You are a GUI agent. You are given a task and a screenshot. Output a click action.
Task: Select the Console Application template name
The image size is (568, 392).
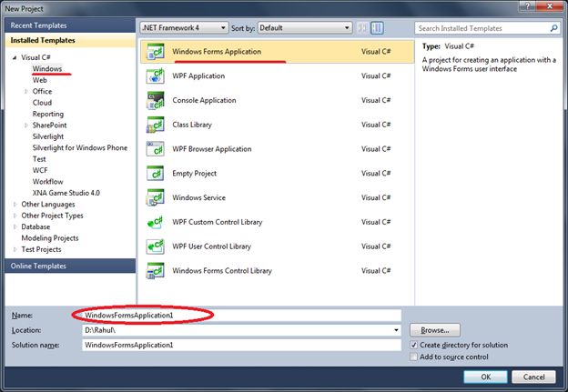[x=204, y=100]
